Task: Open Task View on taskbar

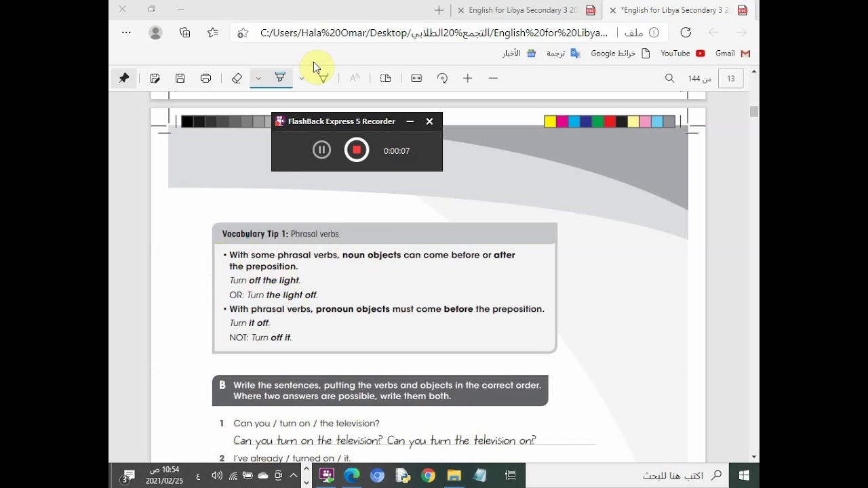Action: (x=511, y=476)
